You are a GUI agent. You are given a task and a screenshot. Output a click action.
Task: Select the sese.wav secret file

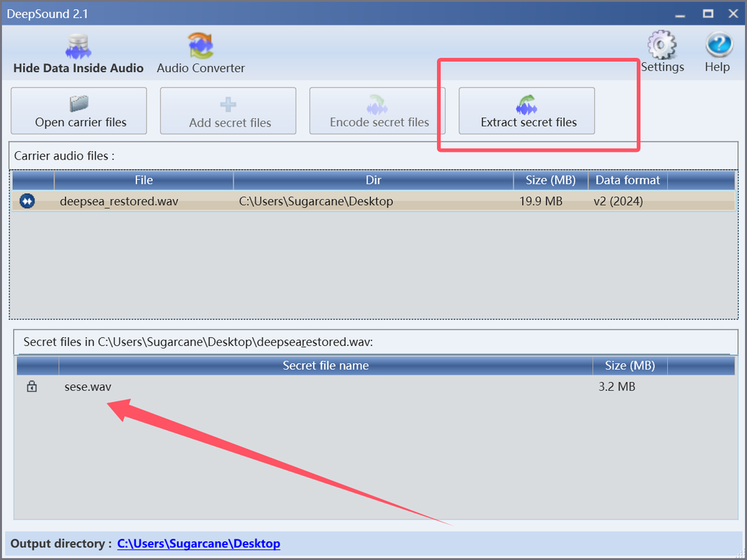pyautogui.click(x=88, y=386)
